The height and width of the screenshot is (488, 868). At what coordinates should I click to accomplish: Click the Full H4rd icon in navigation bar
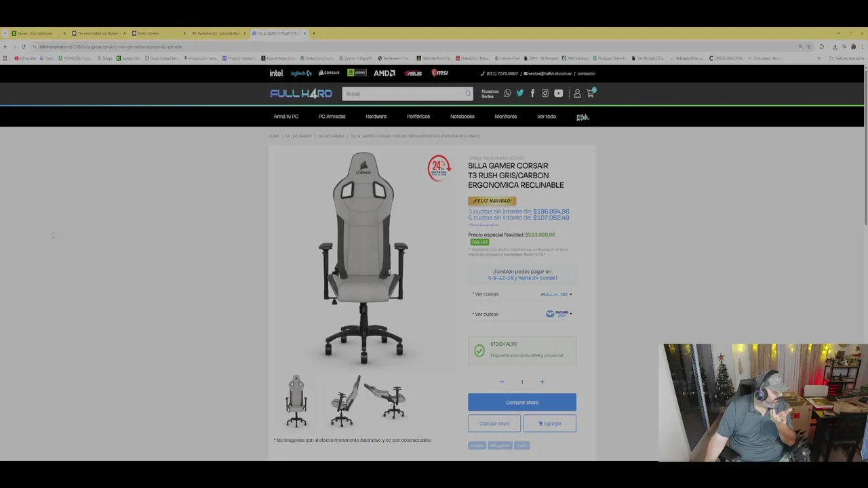(583, 117)
